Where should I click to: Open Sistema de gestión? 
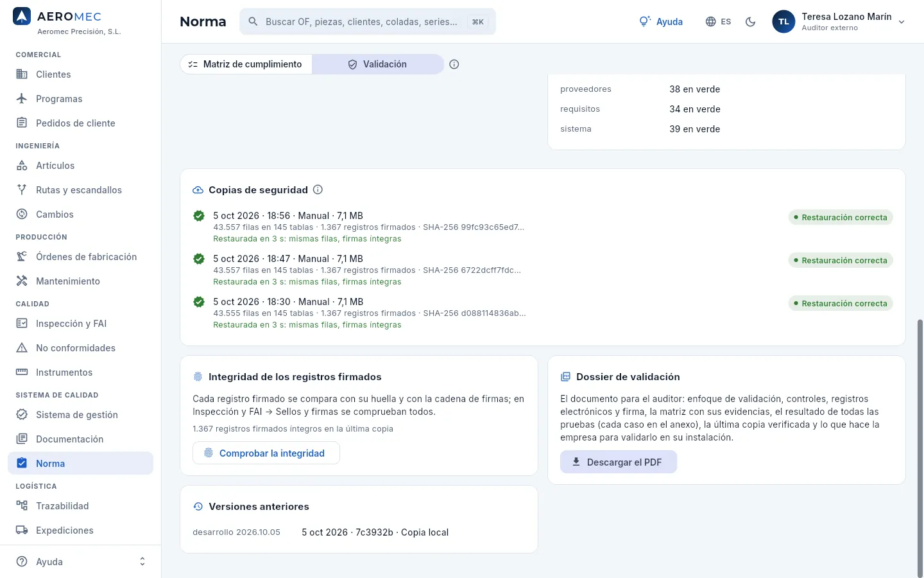click(80, 415)
